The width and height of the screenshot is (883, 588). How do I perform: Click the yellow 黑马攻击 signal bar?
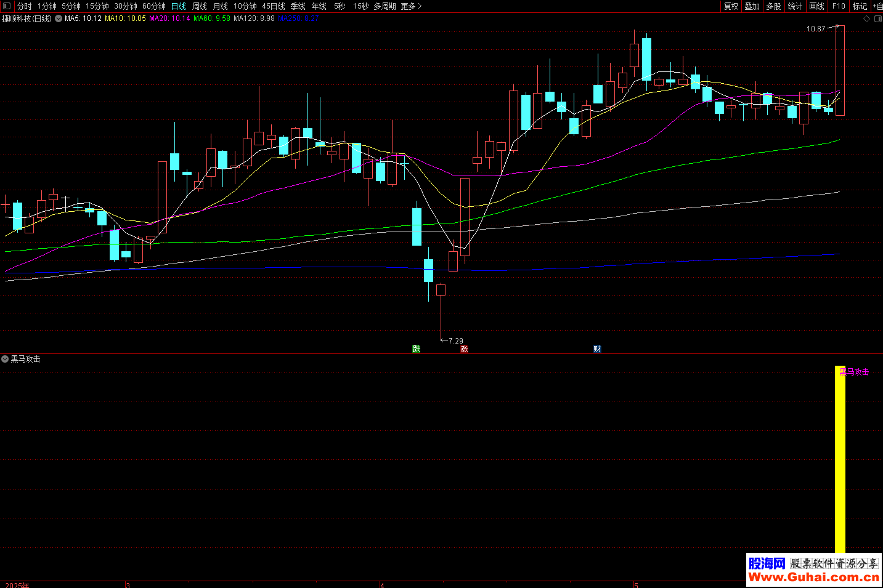point(840,459)
